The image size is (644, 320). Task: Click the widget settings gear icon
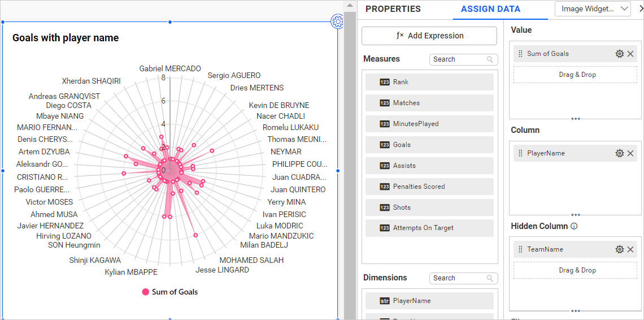coord(338,22)
